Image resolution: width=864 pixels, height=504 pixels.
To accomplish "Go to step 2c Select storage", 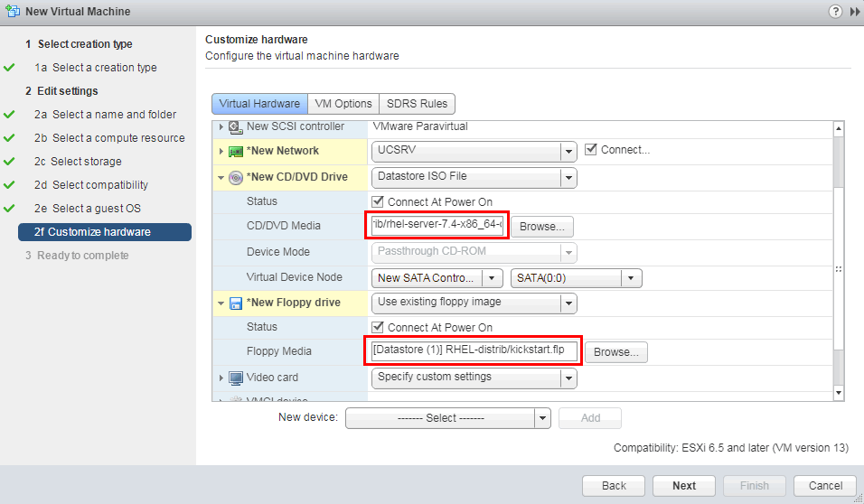I will [x=78, y=162].
